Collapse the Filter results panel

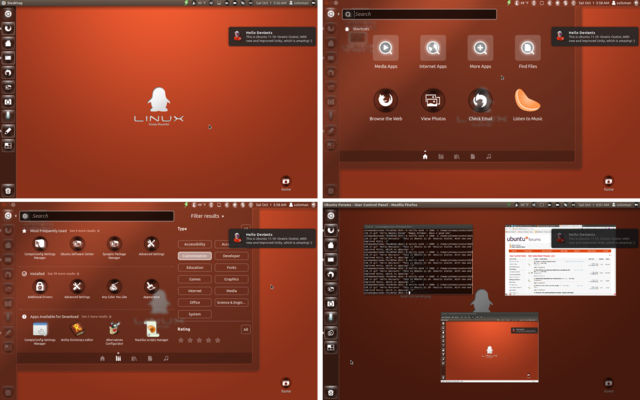coord(207,216)
